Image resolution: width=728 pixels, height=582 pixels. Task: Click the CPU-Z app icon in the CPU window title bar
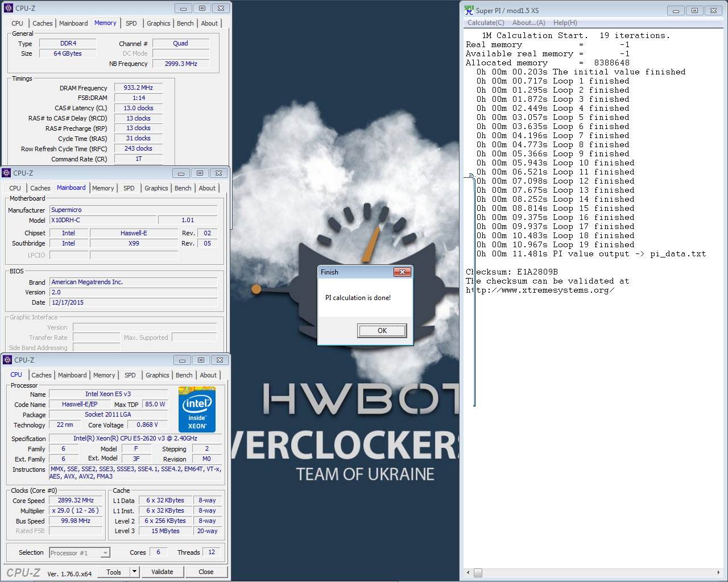(7, 360)
